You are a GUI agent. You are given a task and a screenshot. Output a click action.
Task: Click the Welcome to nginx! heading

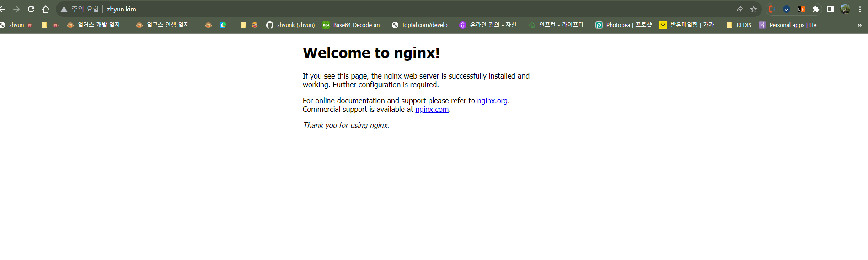(x=371, y=53)
